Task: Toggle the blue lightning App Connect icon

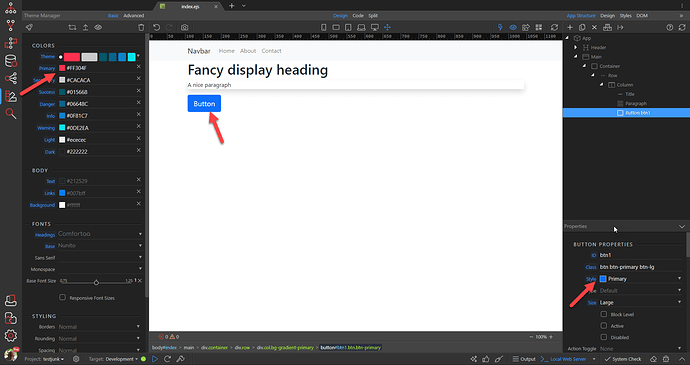Action: (x=500, y=27)
